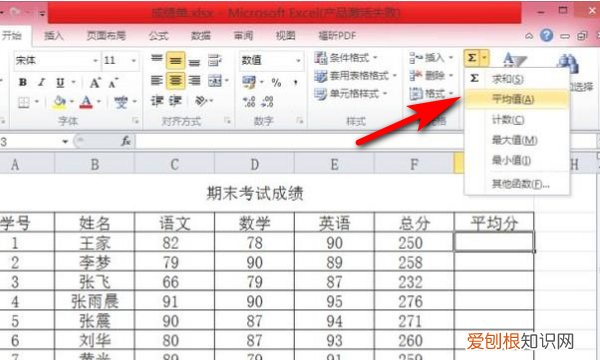The height and width of the screenshot is (360, 600).
Task: Toggle center horizontal alignment
Action: click(176, 81)
